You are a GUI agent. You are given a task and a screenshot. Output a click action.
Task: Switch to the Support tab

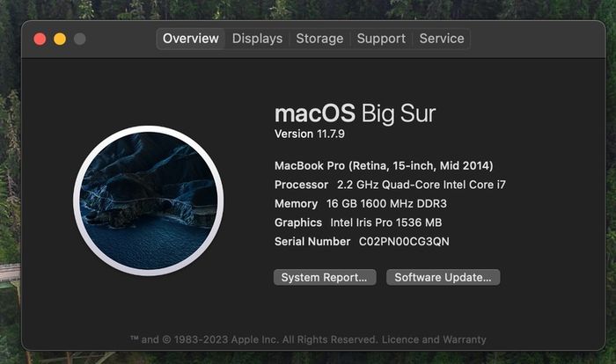click(381, 39)
